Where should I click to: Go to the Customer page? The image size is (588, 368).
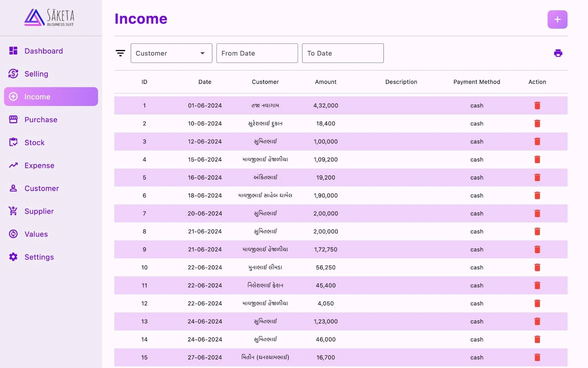(x=51, y=188)
